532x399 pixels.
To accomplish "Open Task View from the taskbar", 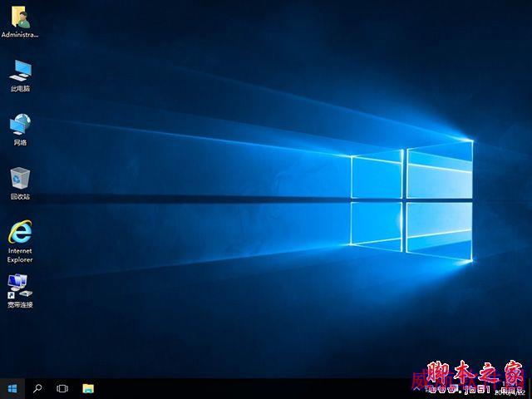I will (x=62, y=388).
